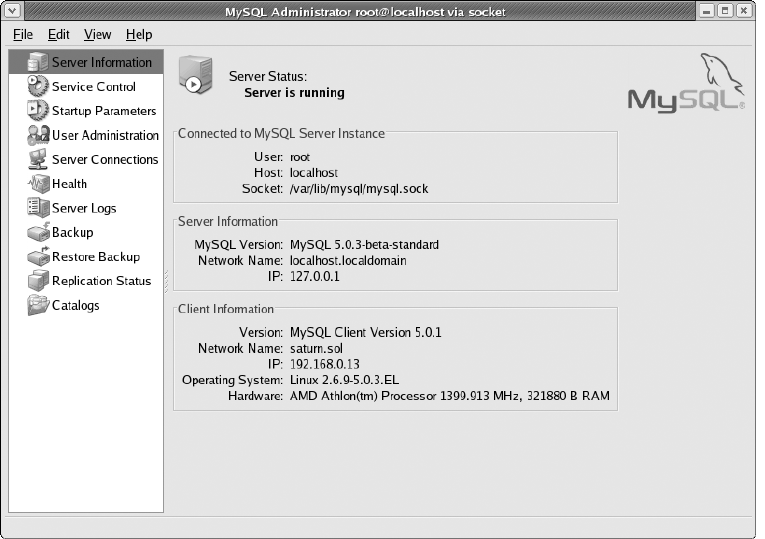This screenshot has height=539, width=765.
Task: Click the Backup drive icon
Action: tap(38, 232)
